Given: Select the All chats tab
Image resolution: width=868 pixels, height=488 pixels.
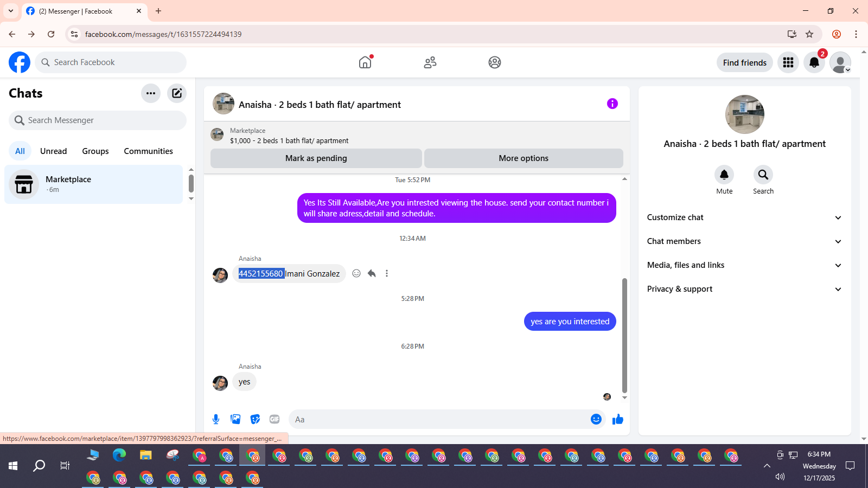Looking at the screenshot, I should click(20, 151).
